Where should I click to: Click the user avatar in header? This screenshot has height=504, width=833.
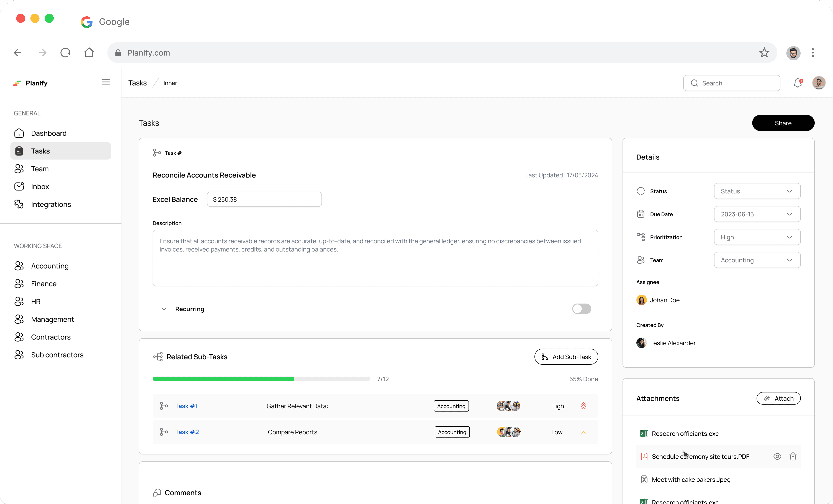(818, 83)
